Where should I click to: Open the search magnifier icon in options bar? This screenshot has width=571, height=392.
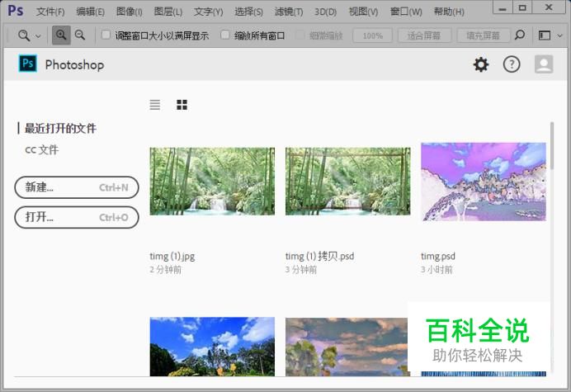(520, 35)
